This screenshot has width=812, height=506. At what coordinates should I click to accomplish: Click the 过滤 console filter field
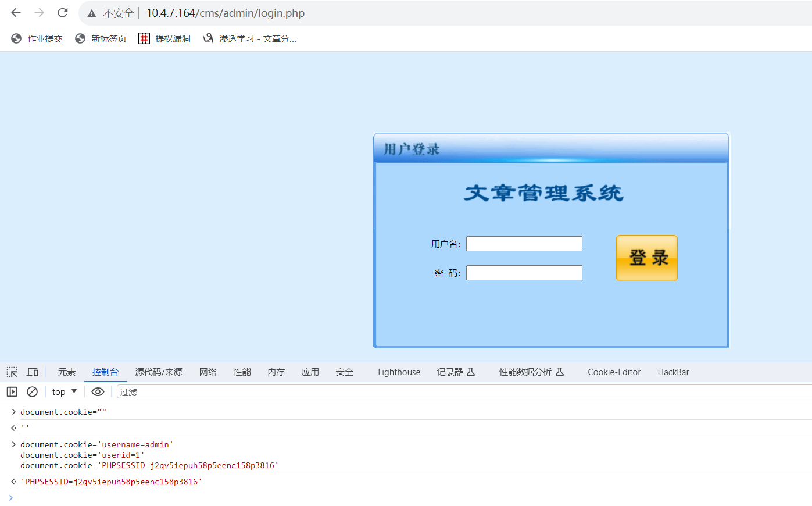464,392
